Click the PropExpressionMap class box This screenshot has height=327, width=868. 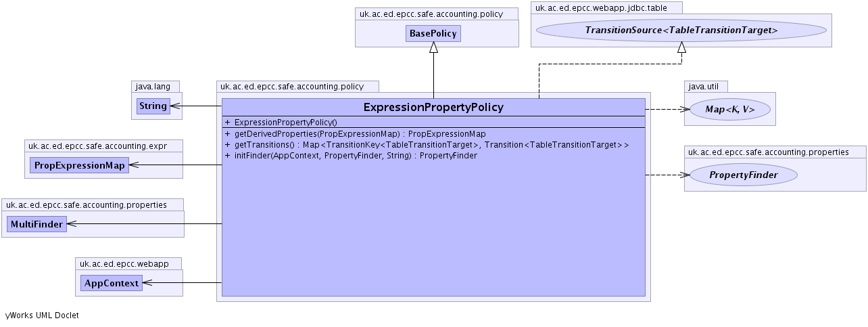pyautogui.click(x=79, y=165)
